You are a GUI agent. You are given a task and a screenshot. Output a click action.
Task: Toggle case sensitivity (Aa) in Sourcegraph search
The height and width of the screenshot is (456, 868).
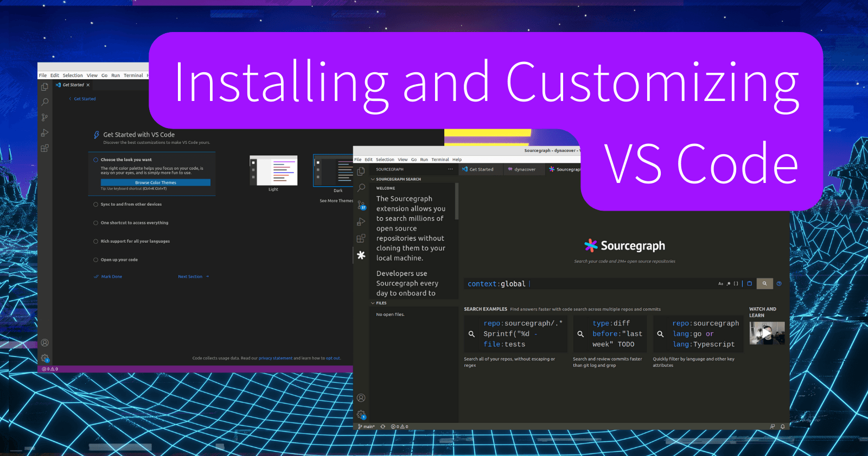coord(720,283)
